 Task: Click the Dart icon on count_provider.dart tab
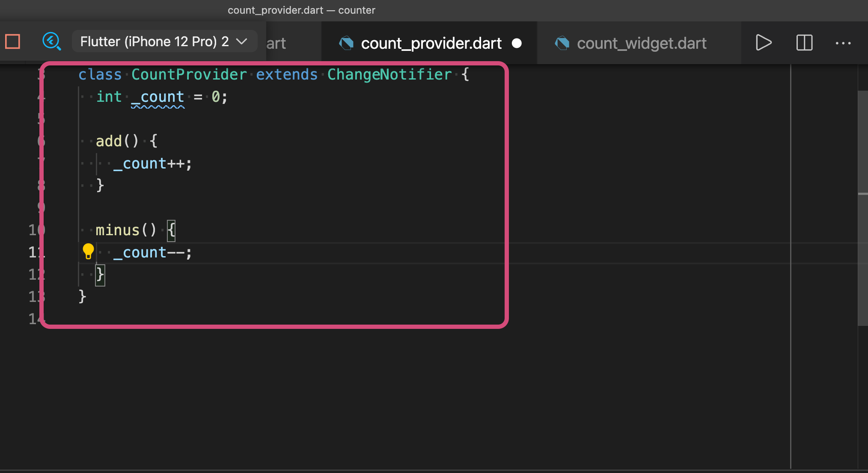346,43
